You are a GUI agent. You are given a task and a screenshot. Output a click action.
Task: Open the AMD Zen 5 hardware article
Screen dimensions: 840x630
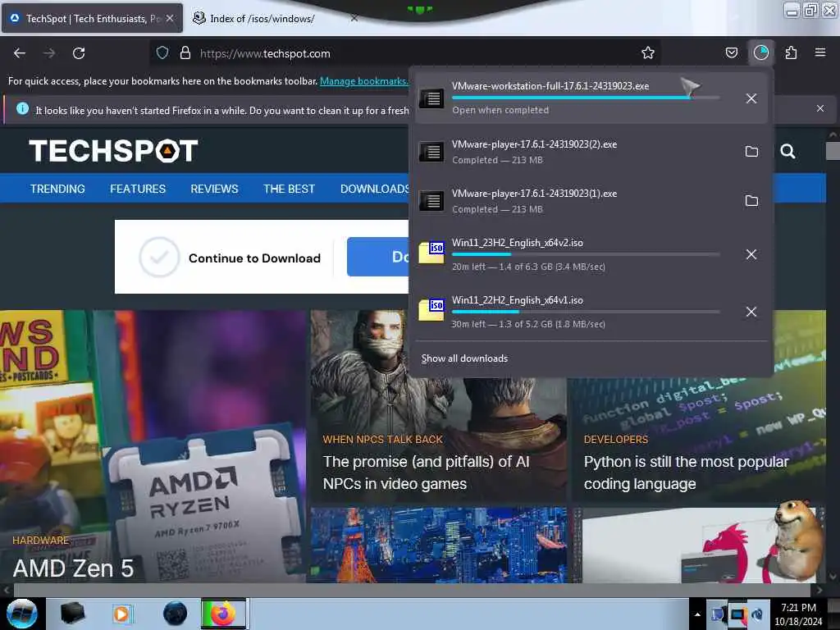point(73,568)
